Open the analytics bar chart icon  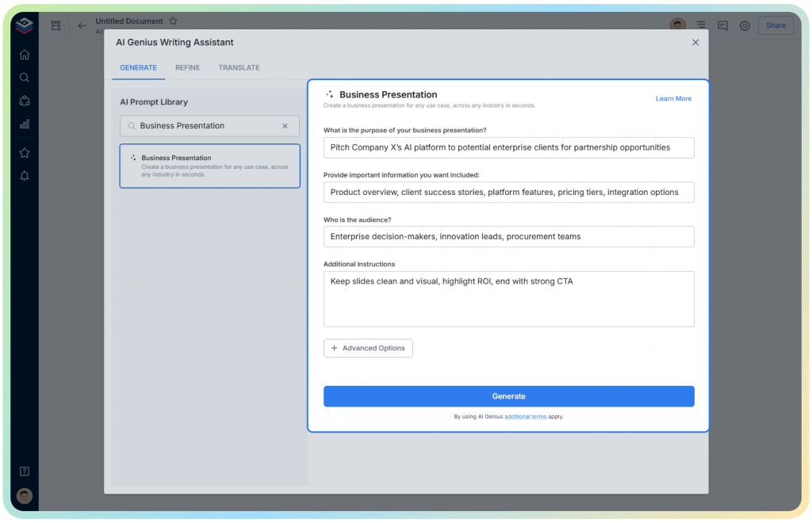coord(25,124)
